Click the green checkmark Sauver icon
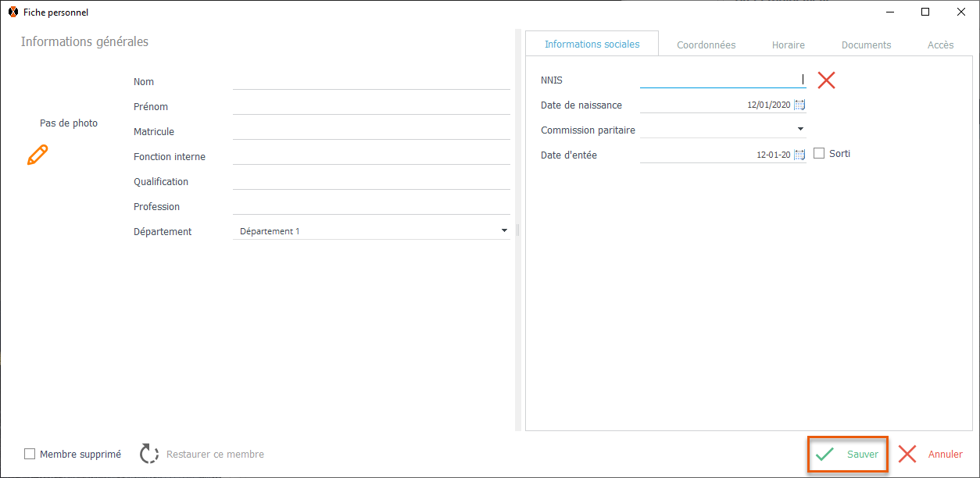This screenshot has width=980, height=478. coord(824,454)
